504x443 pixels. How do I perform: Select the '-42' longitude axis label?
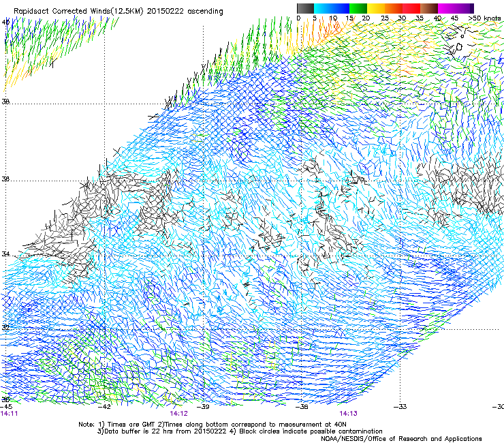pos(105,407)
